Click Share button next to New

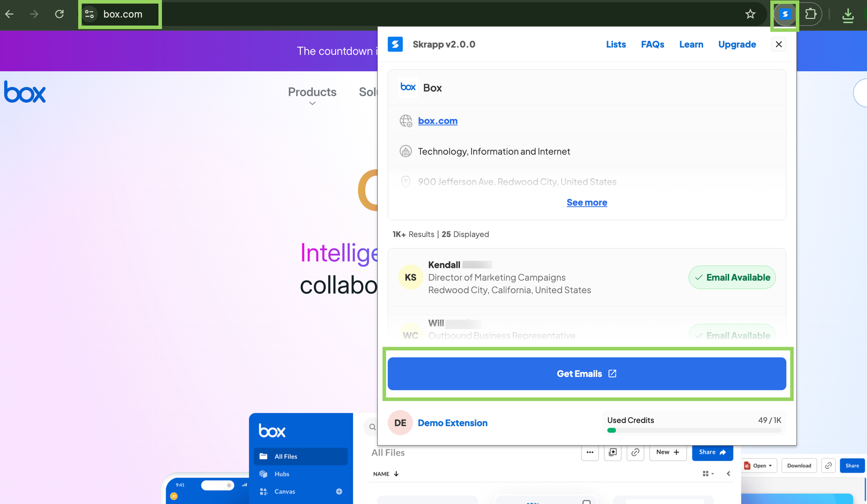click(712, 452)
